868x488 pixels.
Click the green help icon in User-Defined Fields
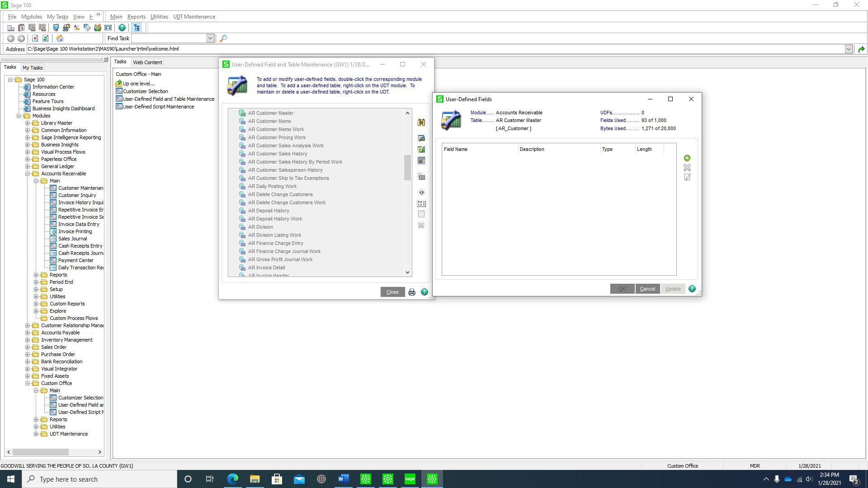692,289
